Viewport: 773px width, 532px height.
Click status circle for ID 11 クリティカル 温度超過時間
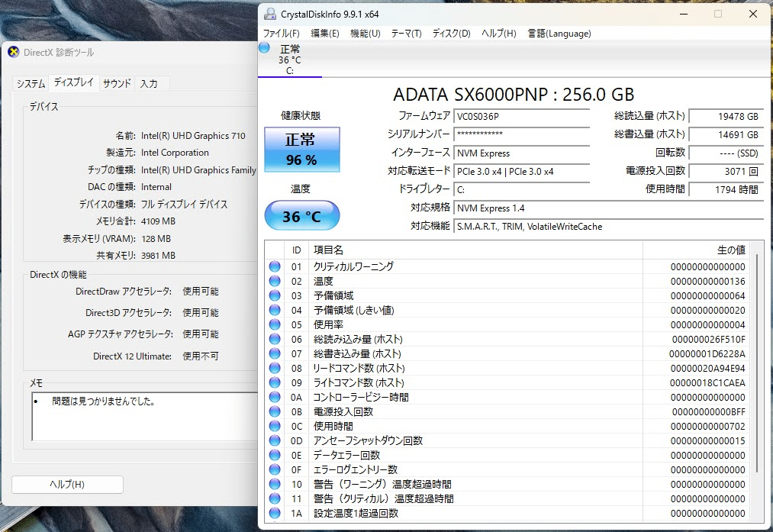(x=275, y=498)
